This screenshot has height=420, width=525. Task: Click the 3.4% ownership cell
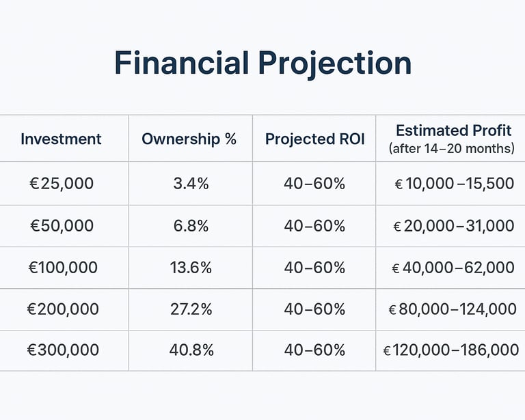coord(191,183)
